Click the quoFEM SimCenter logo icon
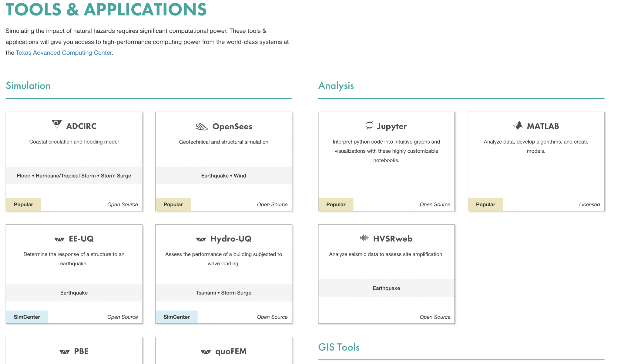 coord(206,352)
